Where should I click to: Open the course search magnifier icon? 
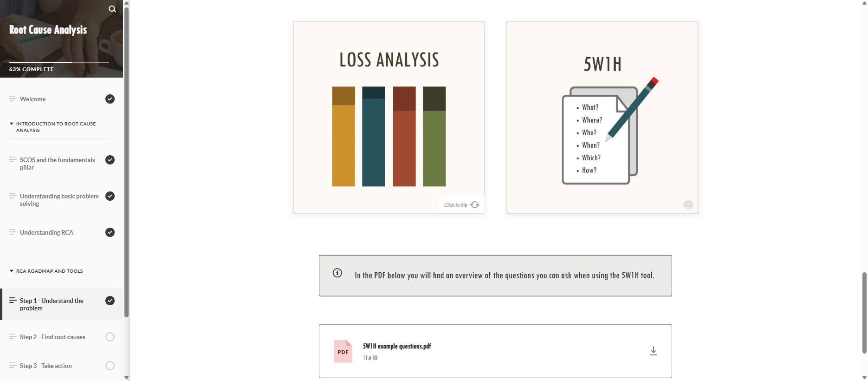(x=112, y=9)
